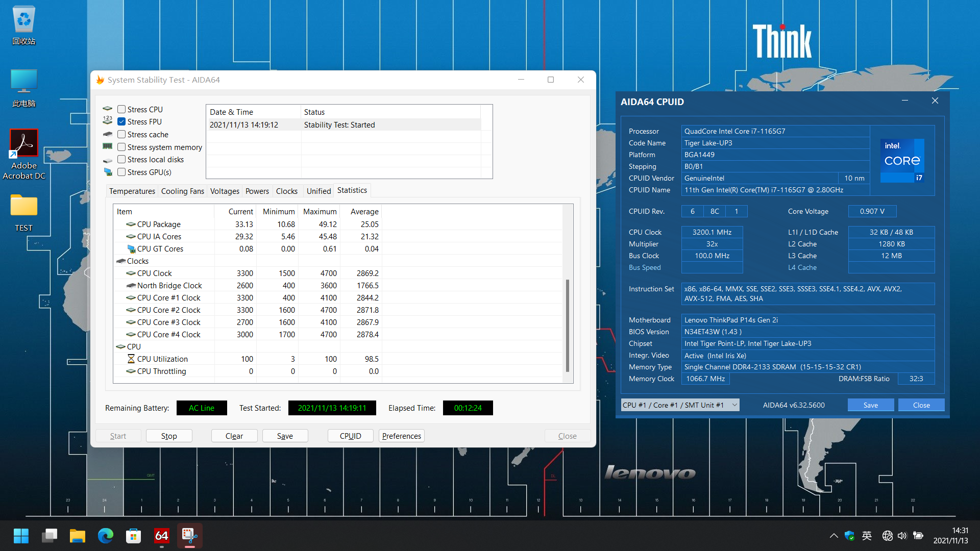Switch to the Clocks tab
Screen dimensions: 980x551
287,191
